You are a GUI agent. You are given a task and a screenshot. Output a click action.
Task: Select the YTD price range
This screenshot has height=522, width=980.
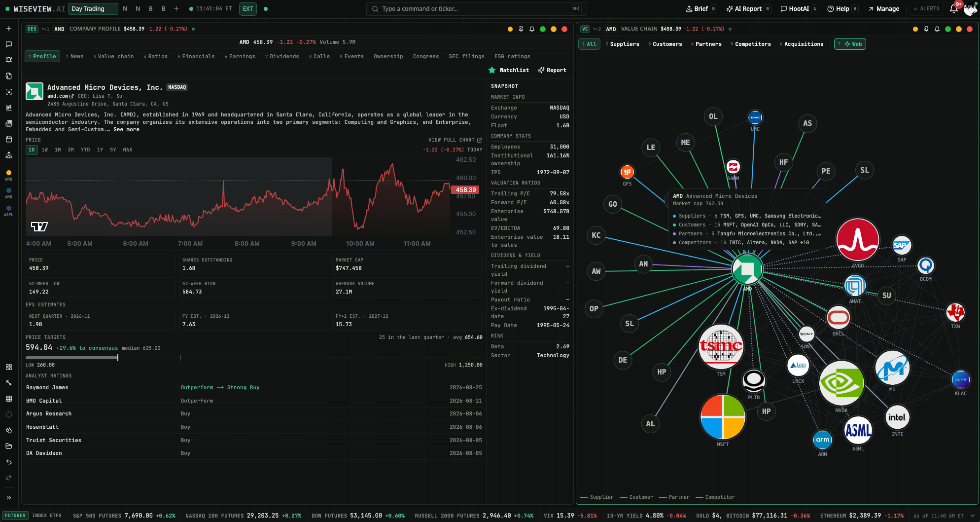tap(85, 150)
